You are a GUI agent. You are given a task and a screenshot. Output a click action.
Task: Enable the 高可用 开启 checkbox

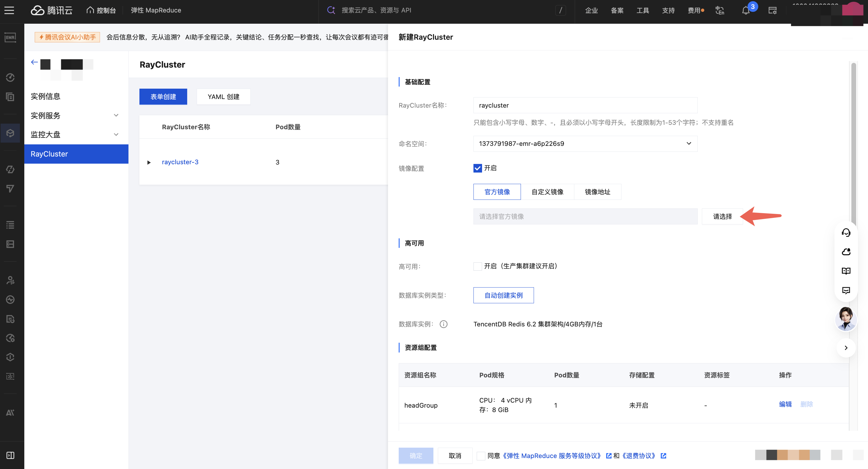(478, 266)
